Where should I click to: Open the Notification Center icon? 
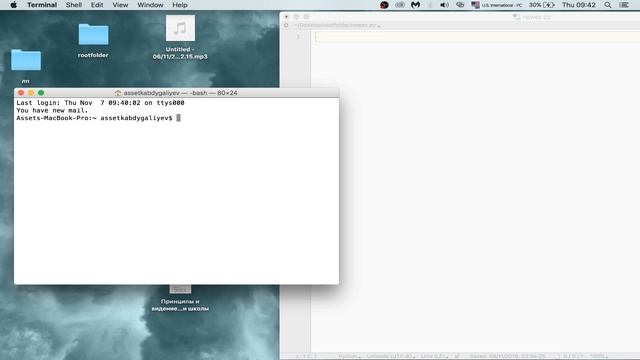(624, 5)
